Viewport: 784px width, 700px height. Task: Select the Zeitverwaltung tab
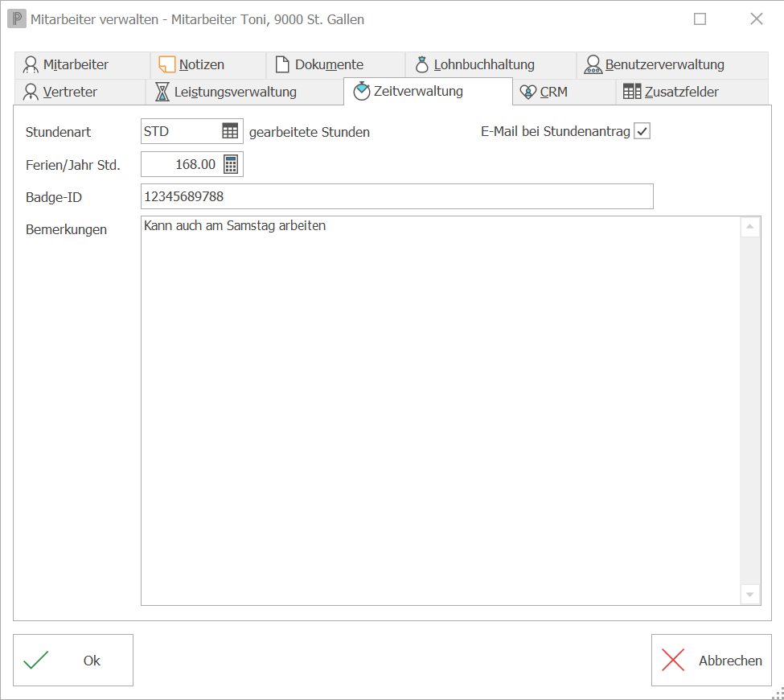(x=428, y=91)
